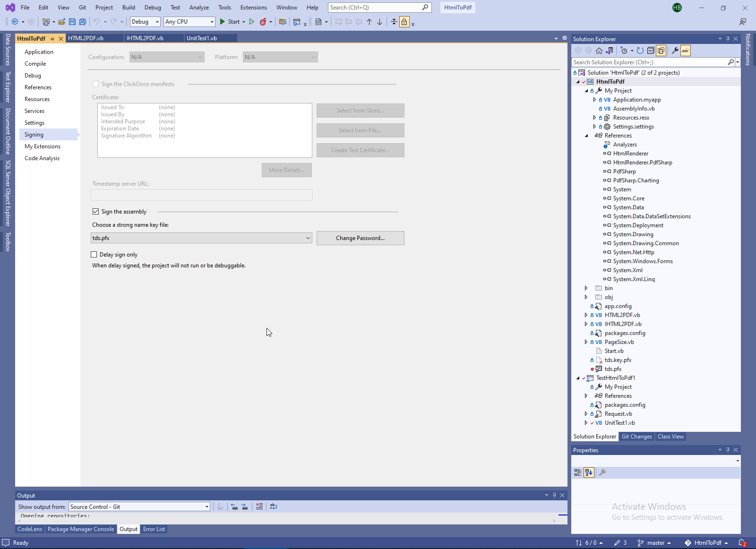The height and width of the screenshot is (549, 756).
Task: Open the Analyze menu
Action: (x=199, y=8)
